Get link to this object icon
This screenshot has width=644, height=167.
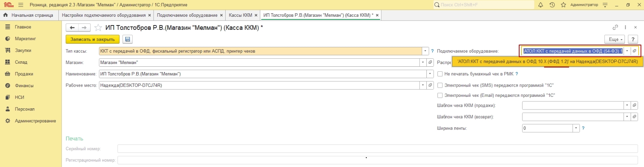pyautogui.click(x=615, y=27)
